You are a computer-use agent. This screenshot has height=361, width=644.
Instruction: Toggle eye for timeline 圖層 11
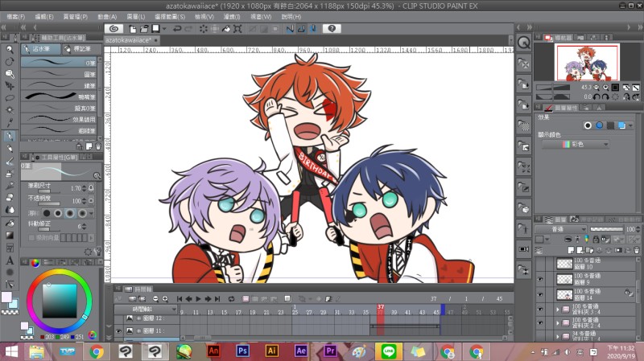(118, 330)
